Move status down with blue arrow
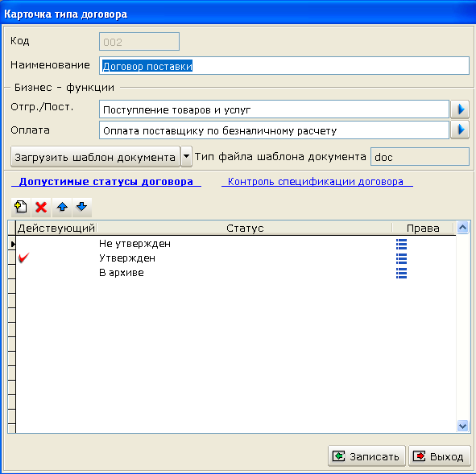 (81, 207)
